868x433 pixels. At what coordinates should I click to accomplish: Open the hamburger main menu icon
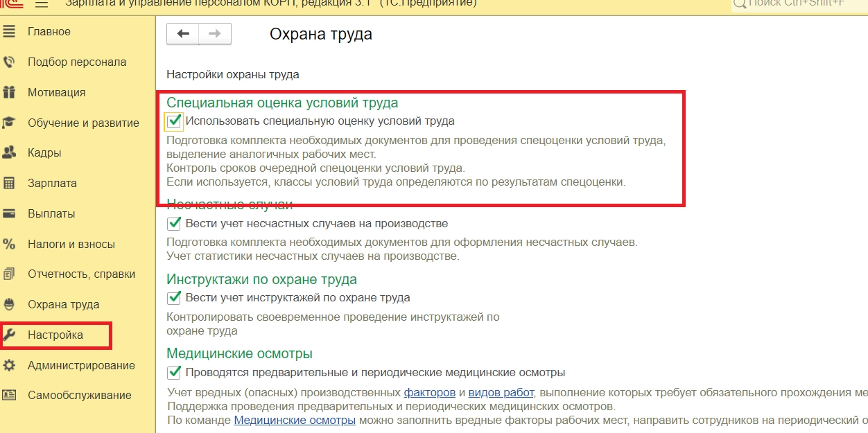42,3
